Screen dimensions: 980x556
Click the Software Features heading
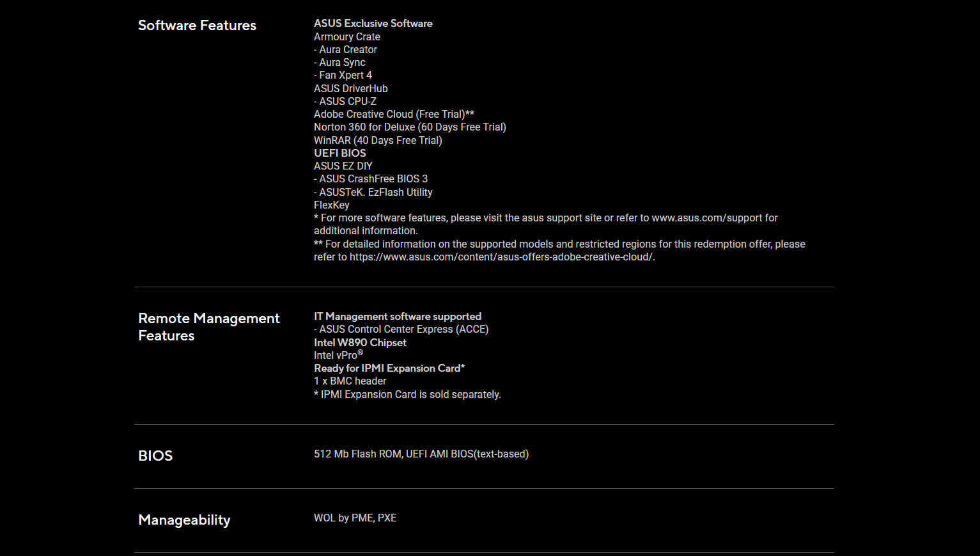tap(197, 26)
